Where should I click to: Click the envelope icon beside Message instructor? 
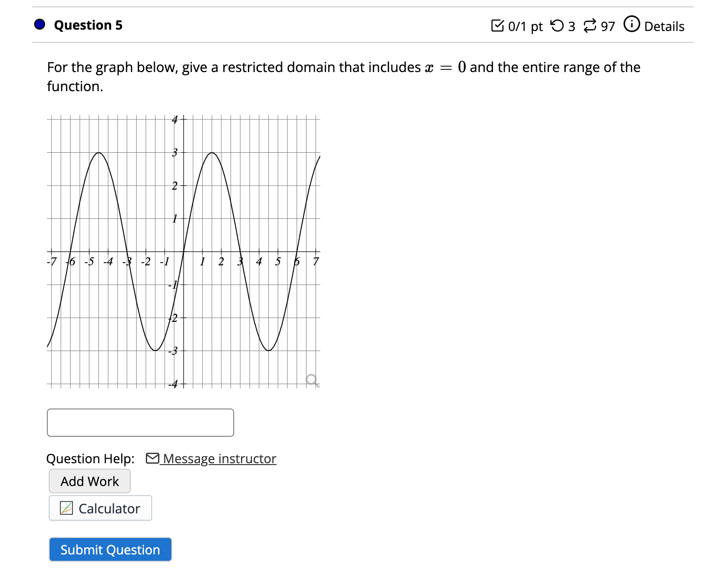(x=154, y=458)
